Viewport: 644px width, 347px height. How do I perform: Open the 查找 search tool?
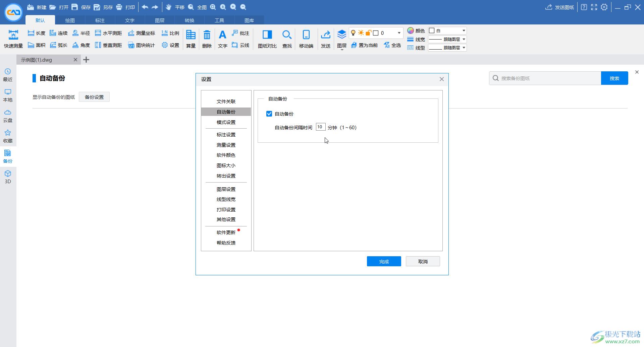(x=287, y=39)
